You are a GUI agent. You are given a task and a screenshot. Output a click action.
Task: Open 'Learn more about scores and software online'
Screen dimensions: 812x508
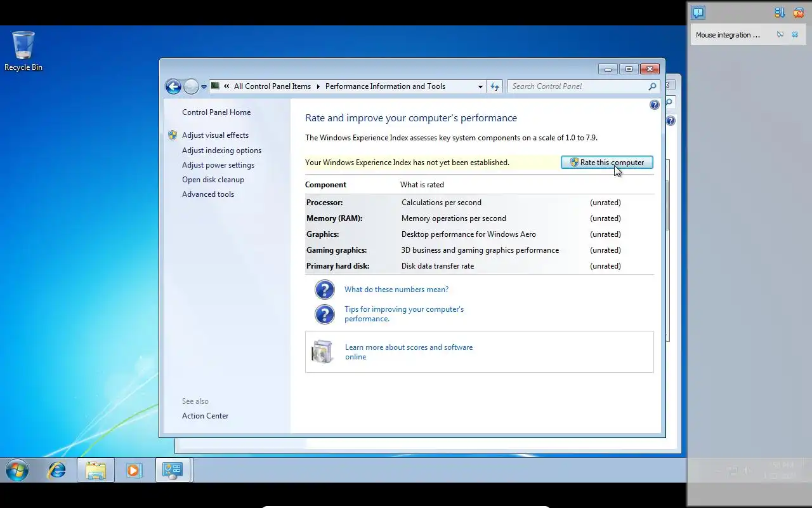pyautogui.click(x=409, y=352)
